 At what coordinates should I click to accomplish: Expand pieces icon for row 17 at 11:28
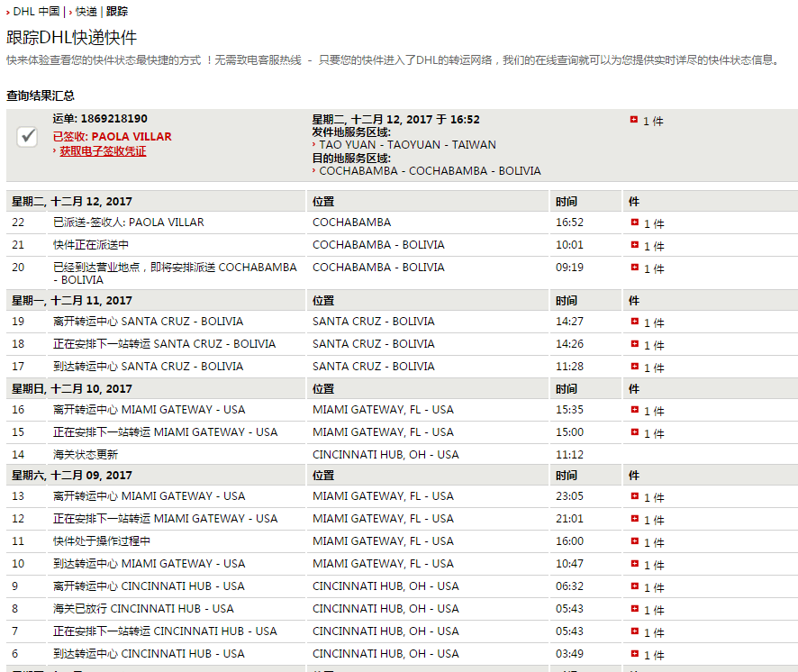[635, 366]
